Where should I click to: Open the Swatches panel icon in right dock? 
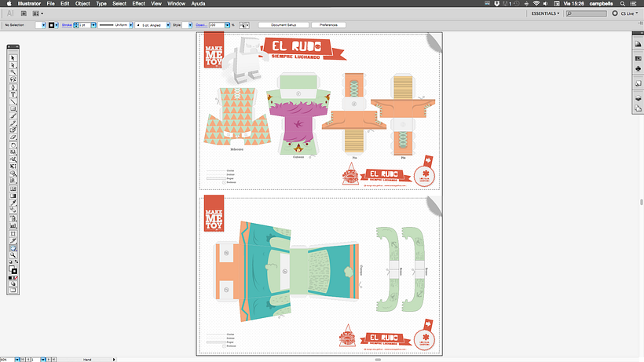click(638, 59)
